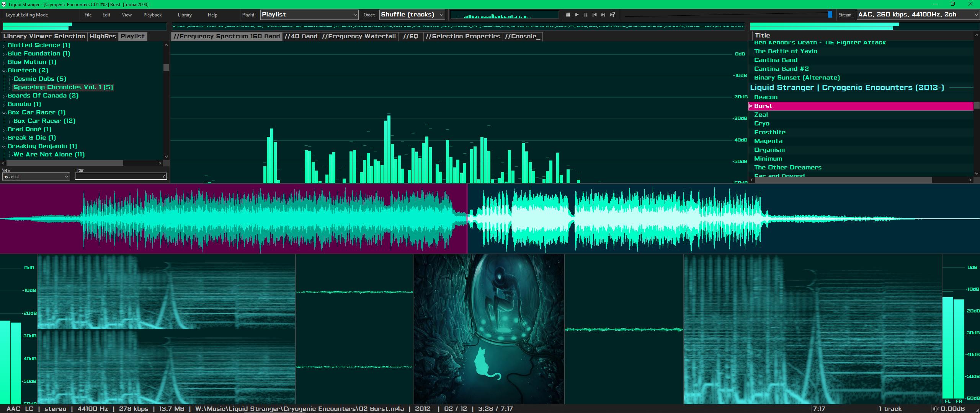
Task: Select the Frostbite track
Action: tap(861, 132)
